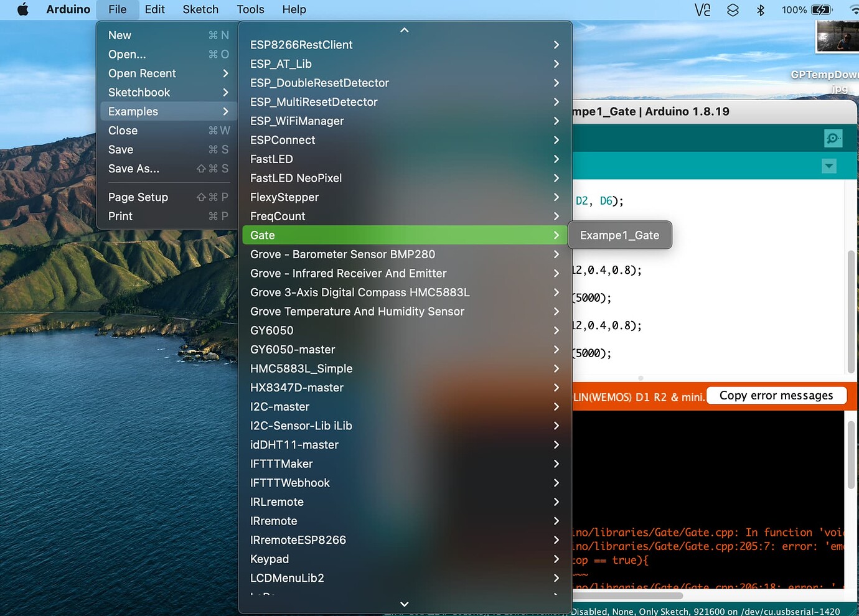Image resolution: width=859 pixels, height=616 pixels.
Task: Click the VNC status icon in menu bar
Action: 702,9
